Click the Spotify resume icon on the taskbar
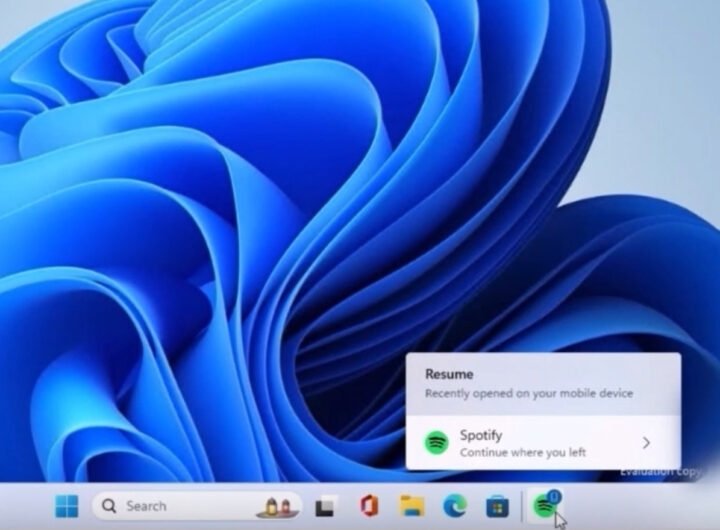 pyautogui.click(x=544, y=507)
